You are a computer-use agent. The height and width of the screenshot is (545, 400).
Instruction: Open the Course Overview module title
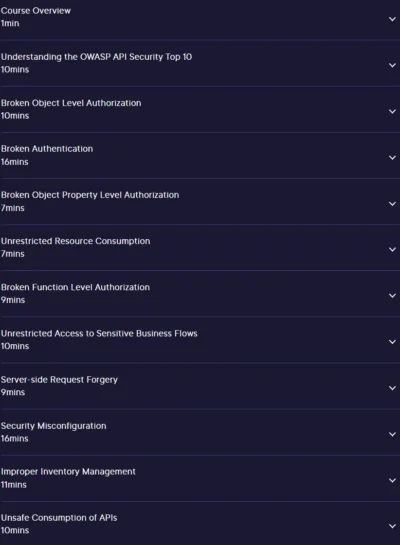click(x=36, y=11)
